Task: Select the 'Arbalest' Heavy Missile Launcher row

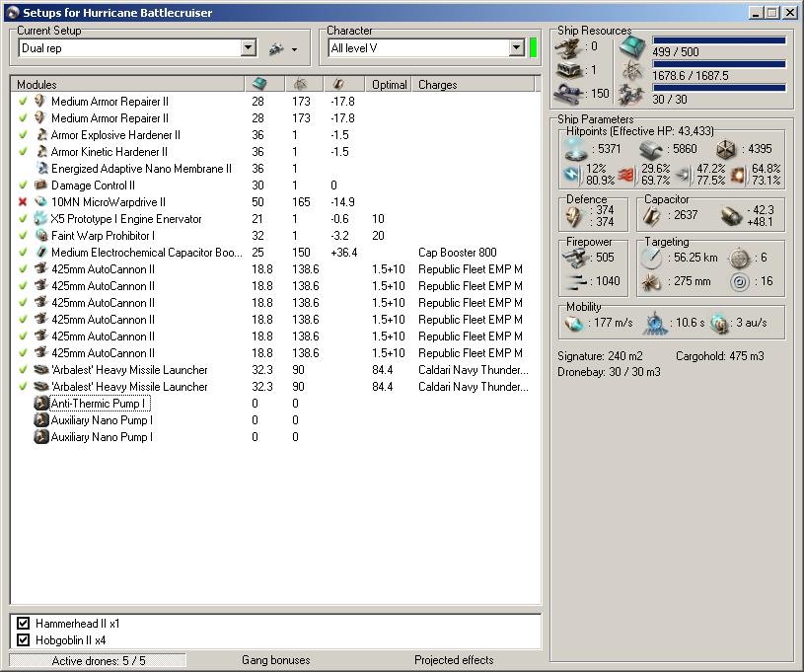Action: point(129,370)
